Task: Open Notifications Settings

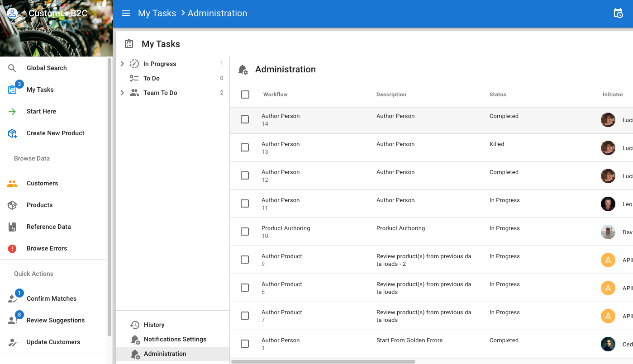Action: (x=175, y=339)
